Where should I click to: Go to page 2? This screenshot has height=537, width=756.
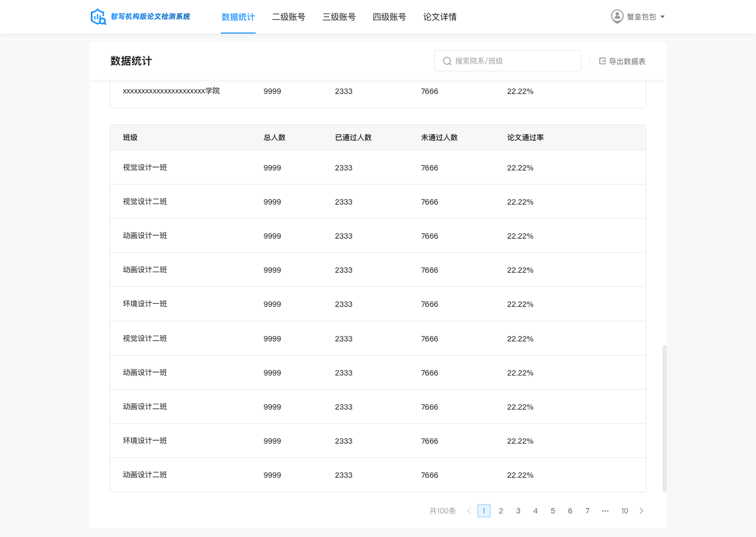tap(501, 510)
